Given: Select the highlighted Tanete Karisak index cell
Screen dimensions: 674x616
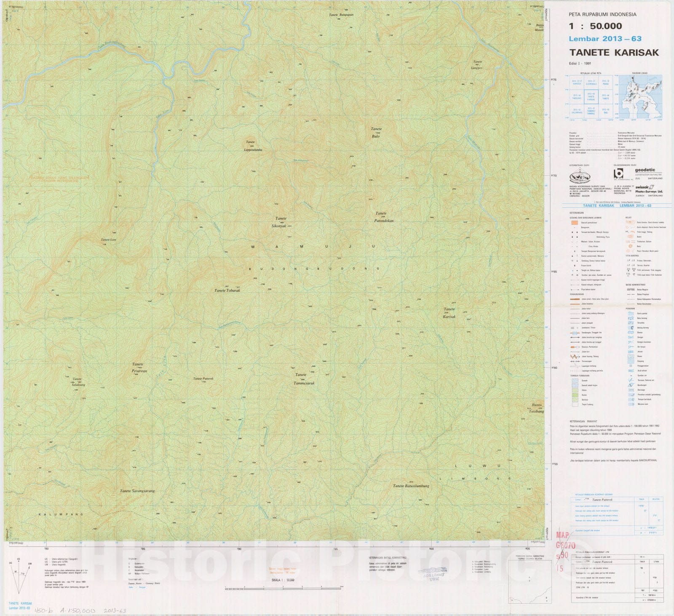Looking at the screenshot, I should 591,98.
